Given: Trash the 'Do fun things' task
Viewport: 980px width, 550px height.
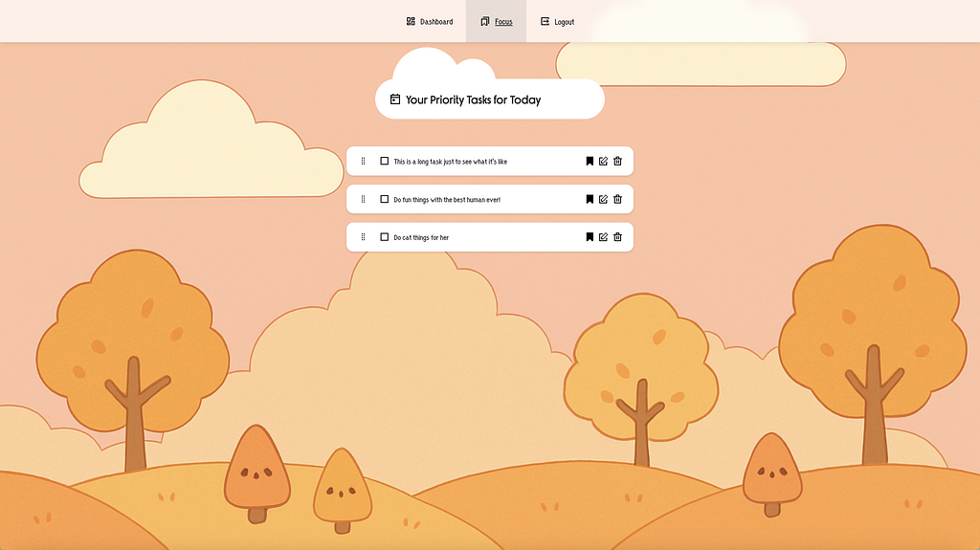Looking at the screenshot, I should coord(617,199).
